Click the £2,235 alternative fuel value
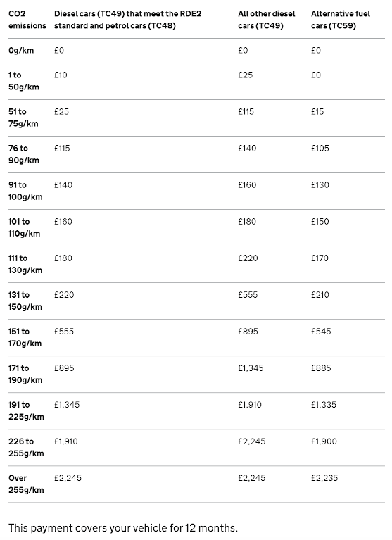Viewport: 392px width, 540px height. (324, 478)
